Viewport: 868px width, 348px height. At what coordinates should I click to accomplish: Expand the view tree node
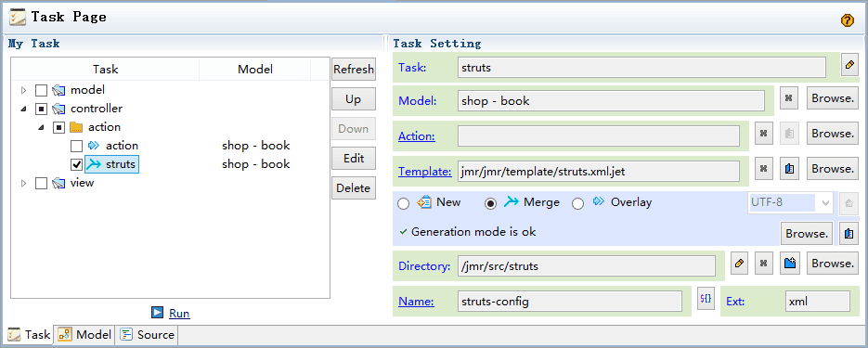(x=24, y=183)
